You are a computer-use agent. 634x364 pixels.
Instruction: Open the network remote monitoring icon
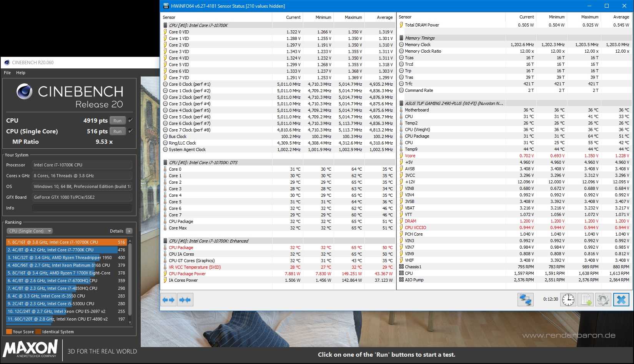coord(526,299)
